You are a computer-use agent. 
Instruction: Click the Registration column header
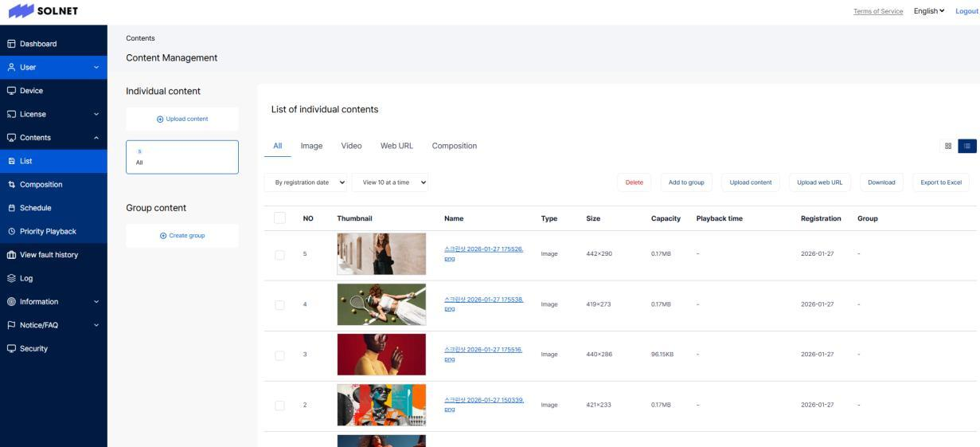(x=821, y=218)
